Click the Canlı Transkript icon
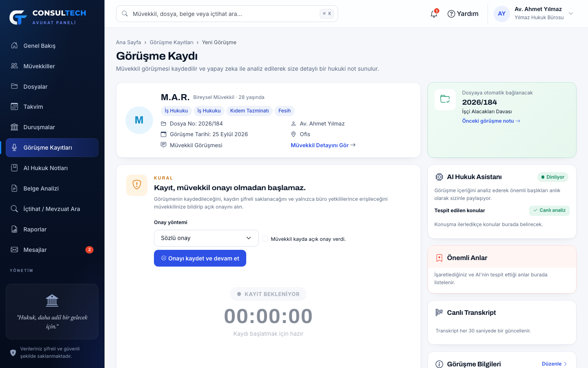Image resolution: width=588 pixels, height=368 pixels. point(439,313)
